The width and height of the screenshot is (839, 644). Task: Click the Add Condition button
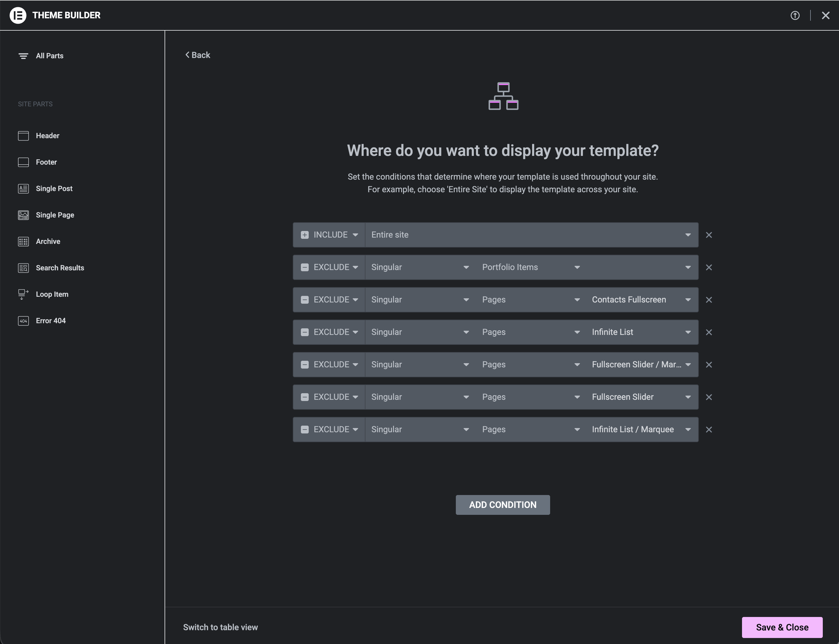click(502, 505)
